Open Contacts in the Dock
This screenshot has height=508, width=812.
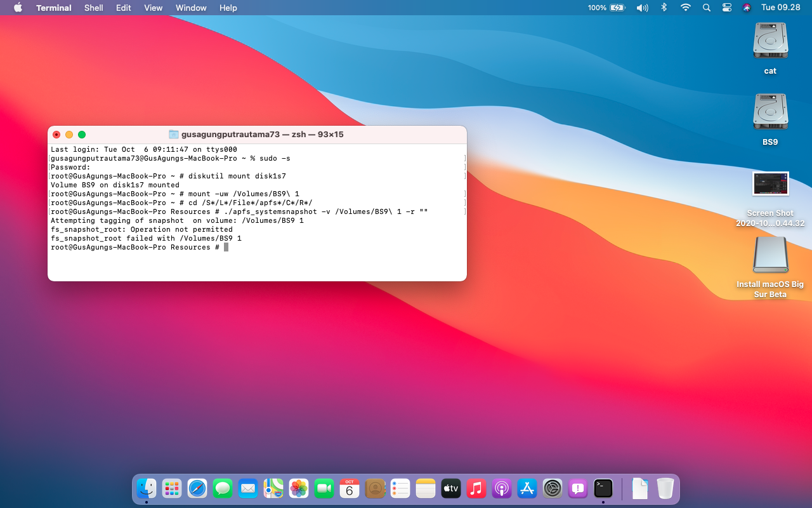coord(375,488)
